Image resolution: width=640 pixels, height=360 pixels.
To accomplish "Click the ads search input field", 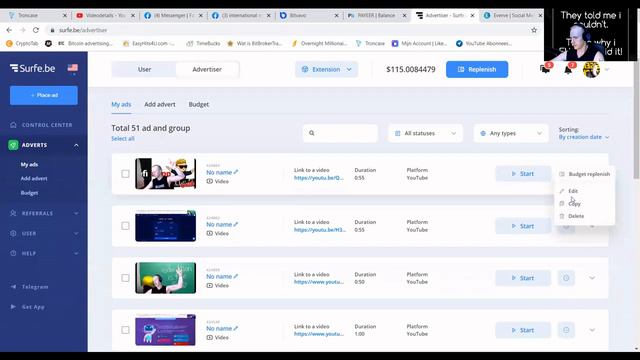I will coord(340,133).
